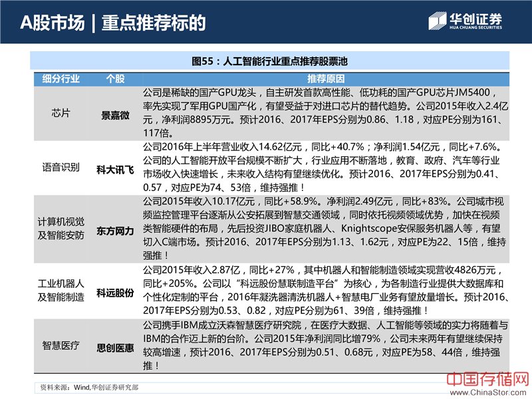Click the 芯片 industry cell
The width and height of the screenshot is (532, 399).
point(61,113)
